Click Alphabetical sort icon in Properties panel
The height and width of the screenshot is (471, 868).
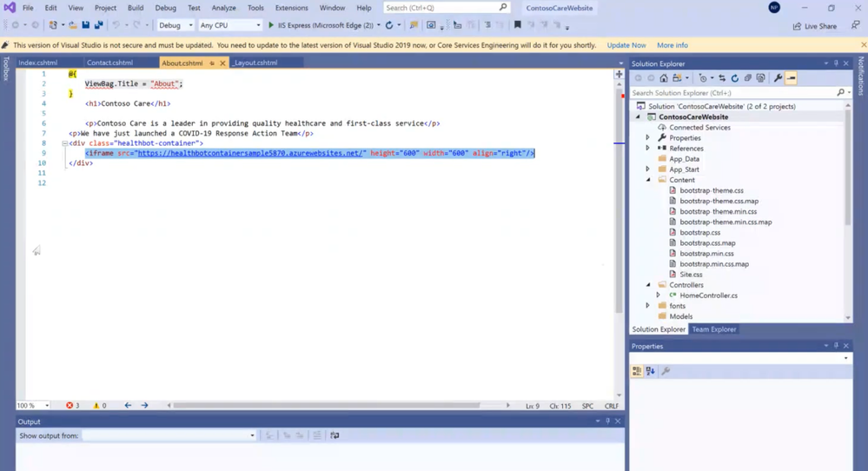[651, 371]
